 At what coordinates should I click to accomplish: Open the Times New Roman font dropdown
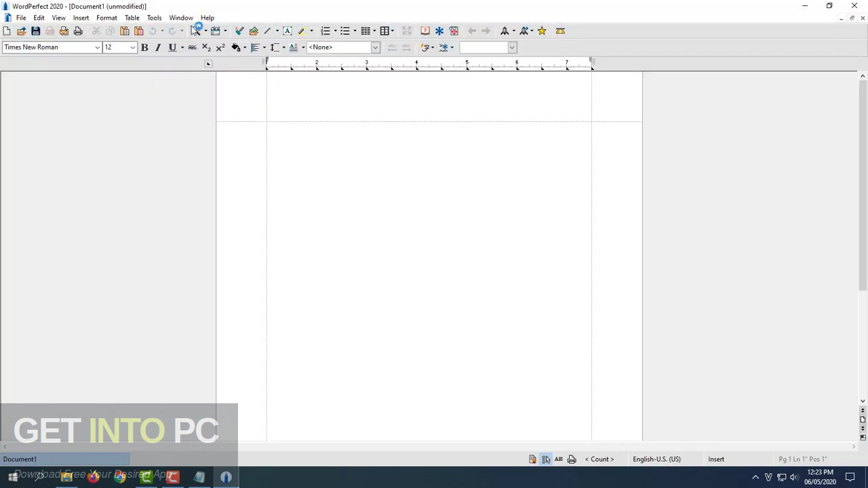tap(97, 47)
